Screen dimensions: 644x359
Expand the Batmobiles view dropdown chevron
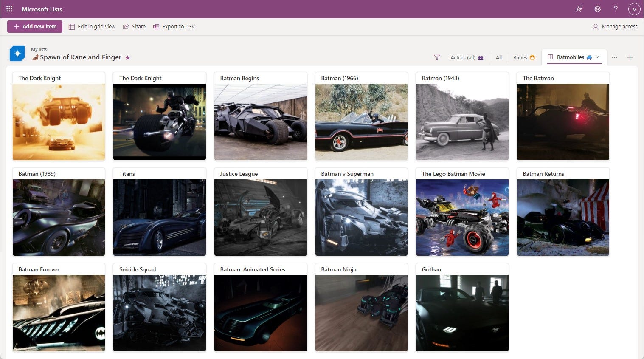(597, 57)
